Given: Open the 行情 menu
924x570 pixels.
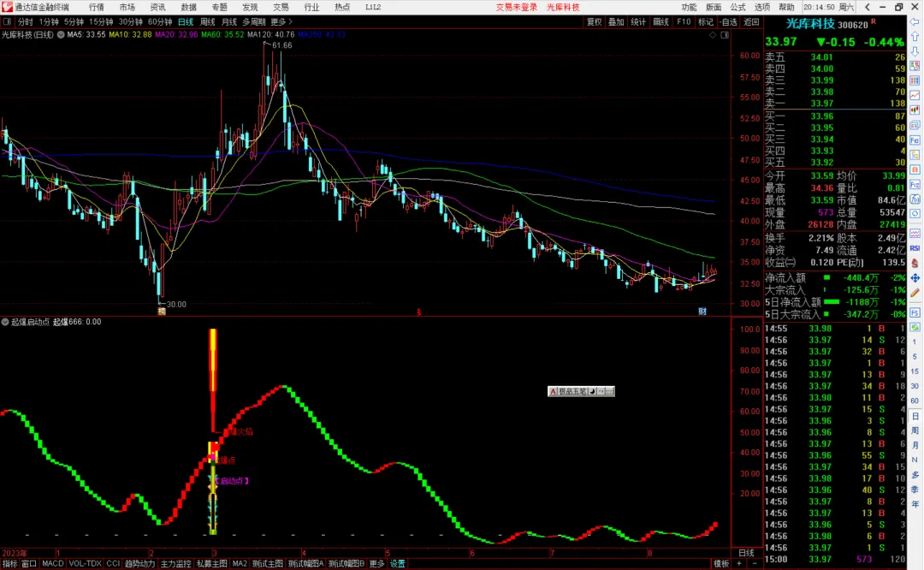Looking at the screenshot, I should (x=96, y=7).
